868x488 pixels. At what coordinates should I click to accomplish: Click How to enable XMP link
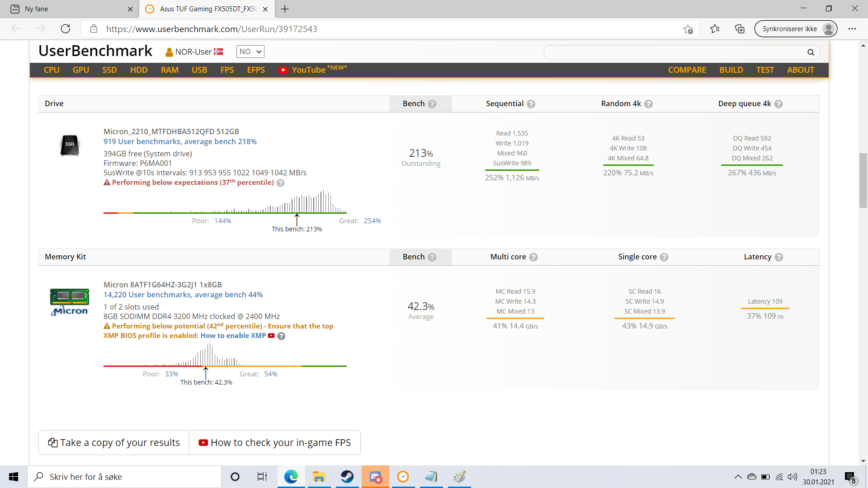(233, 335)
